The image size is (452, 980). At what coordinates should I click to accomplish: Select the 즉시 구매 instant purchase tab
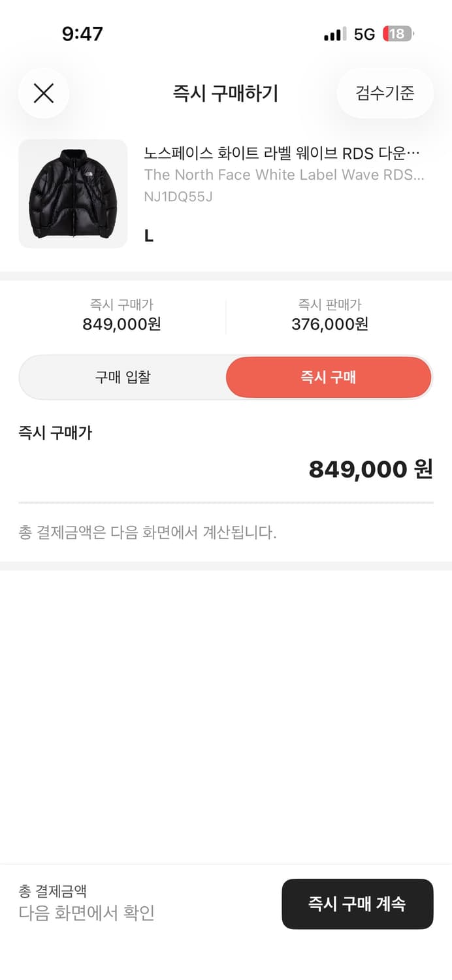point(328,377)
